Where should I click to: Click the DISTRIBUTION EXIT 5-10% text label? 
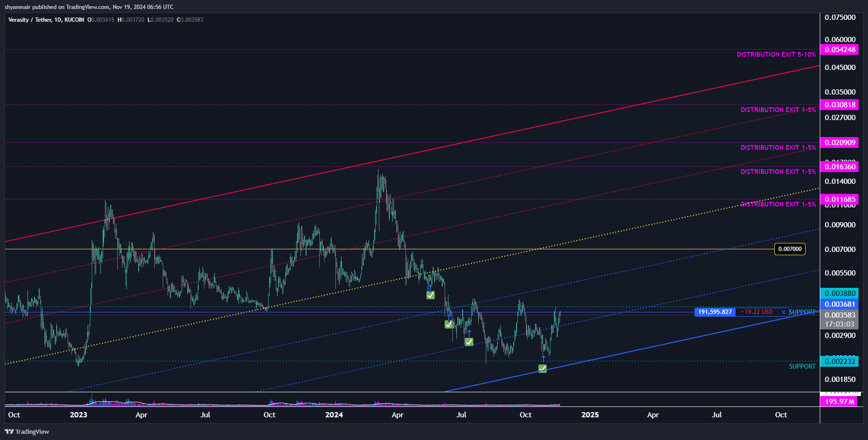(776, 55)
